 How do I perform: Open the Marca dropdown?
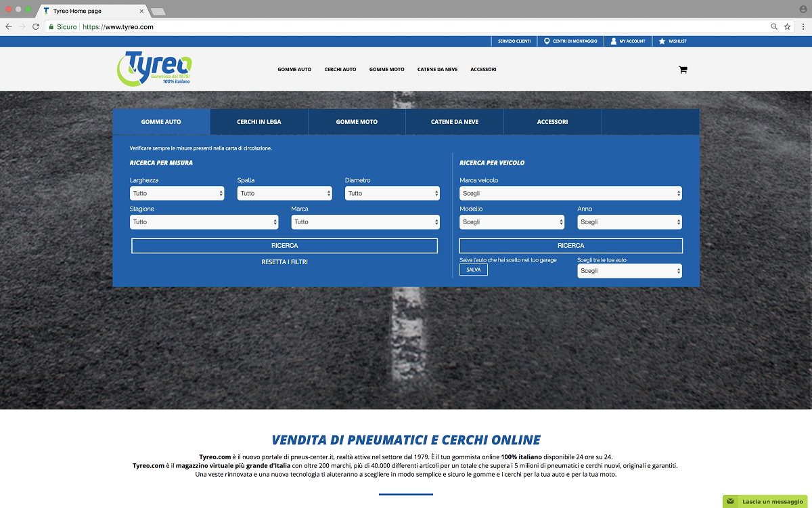click(365, 221)
